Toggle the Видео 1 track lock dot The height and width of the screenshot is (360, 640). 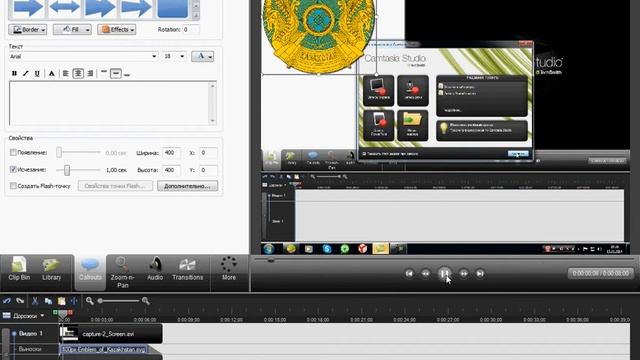(14, 334)
